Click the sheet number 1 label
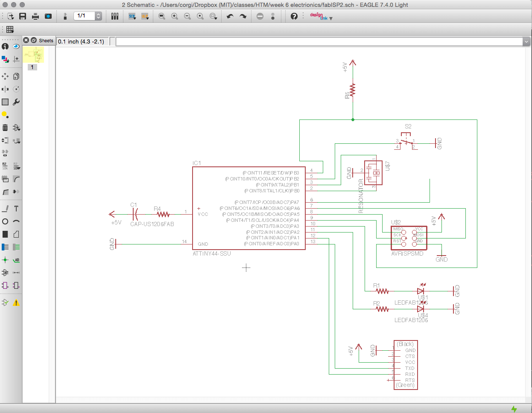This screenshot has width=532, height=413. click(32, 67)
